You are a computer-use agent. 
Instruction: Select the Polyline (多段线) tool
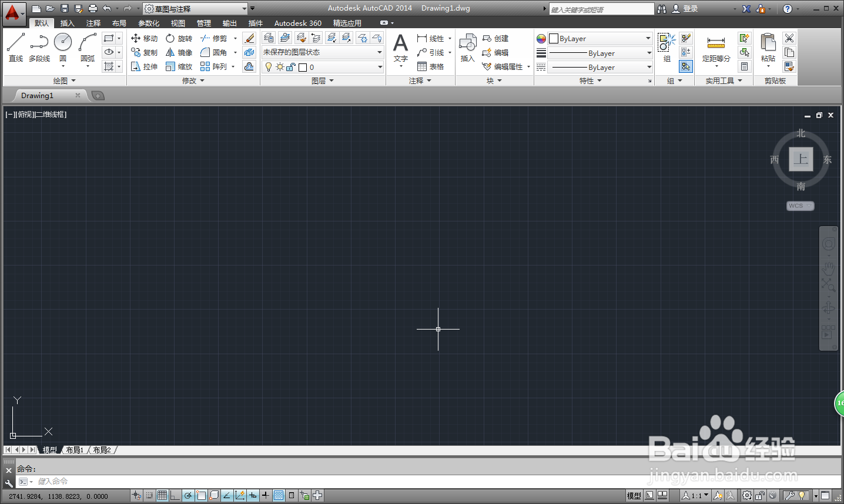[x=39, y=48]
